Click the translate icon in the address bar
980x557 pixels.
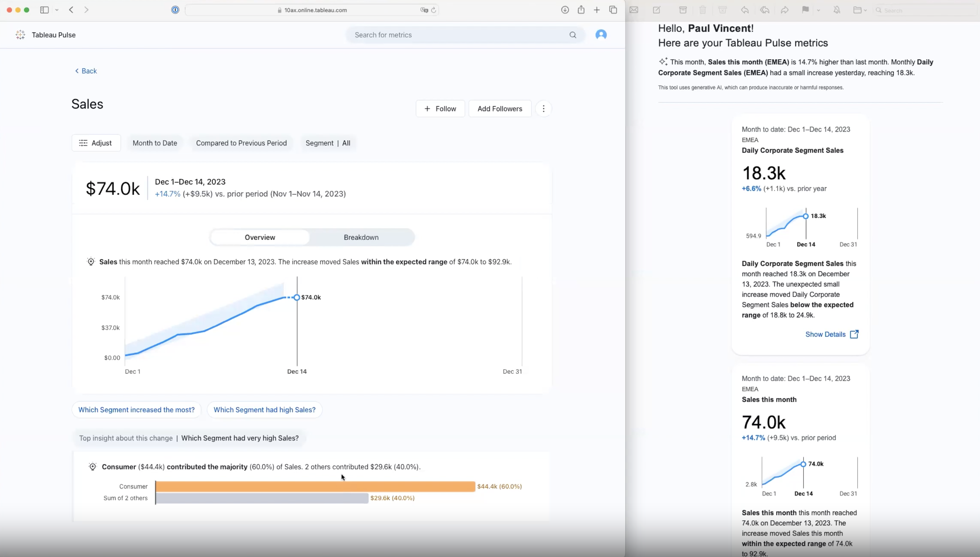[x=424, y=10]
